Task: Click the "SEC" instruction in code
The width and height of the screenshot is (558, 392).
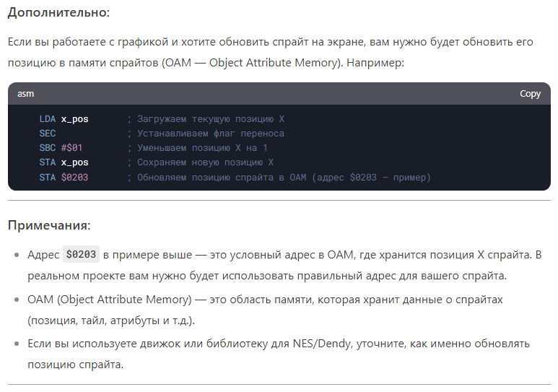Action: click(x=48, y=134)
